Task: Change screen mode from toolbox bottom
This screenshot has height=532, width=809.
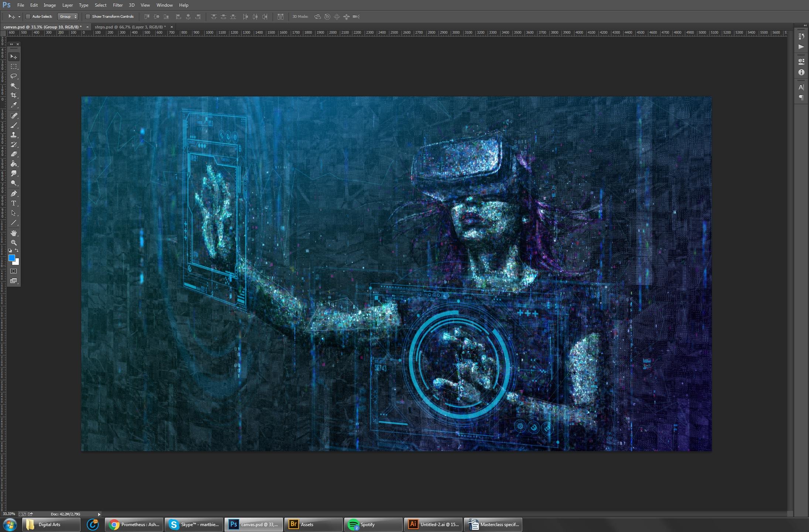Action: [x=14, y=281]
